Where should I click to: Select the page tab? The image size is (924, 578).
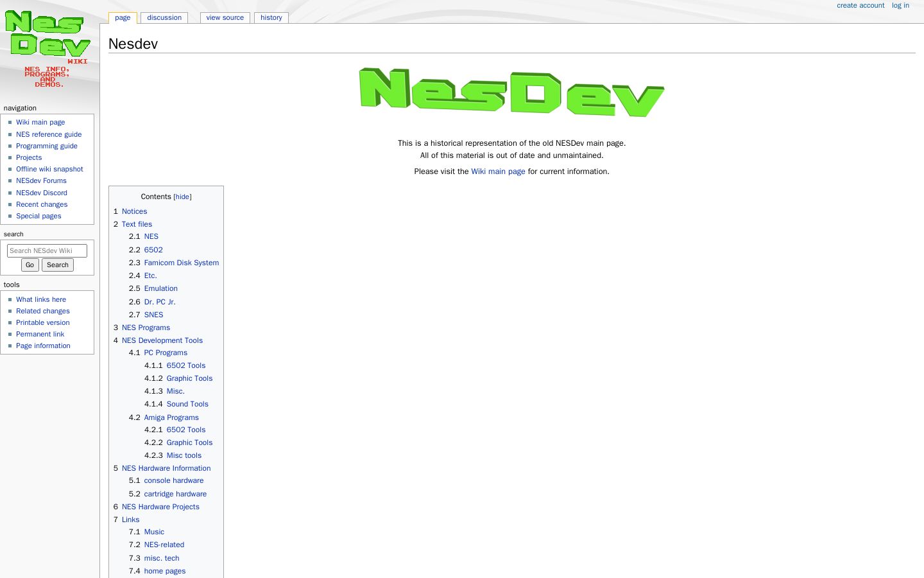point(123,17)
